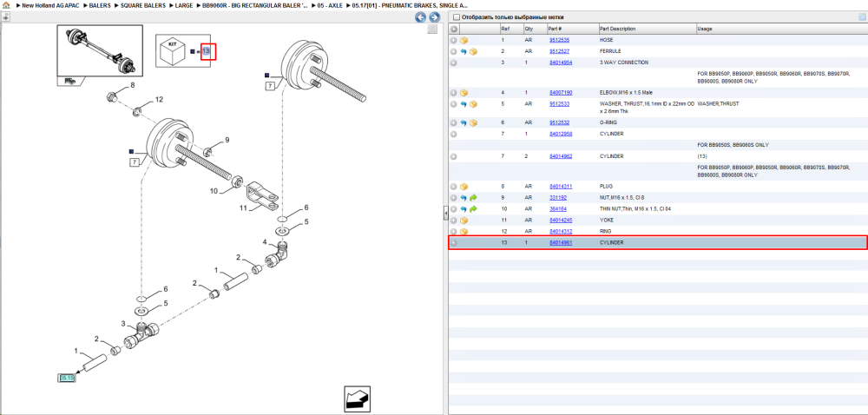
Task: Click the blue arrow icon in WASHER, THRUST row
Action: pos(464,104)
